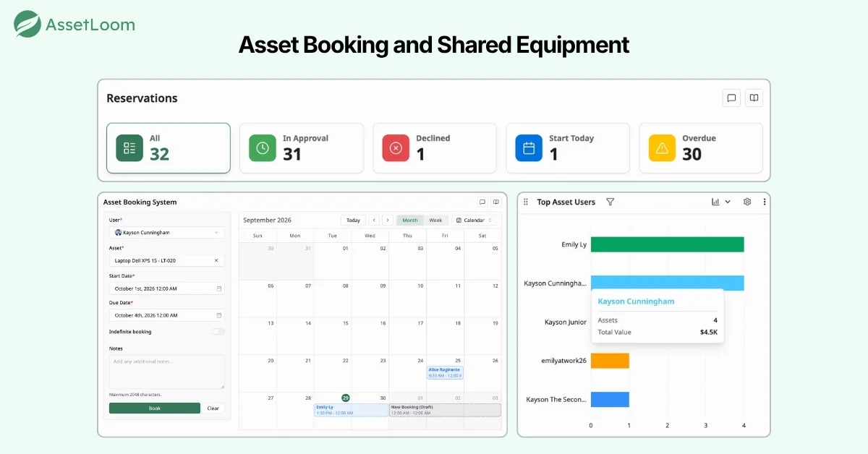Click the green Book button
This screenshot has width=868, height=454.
[155, 408]
